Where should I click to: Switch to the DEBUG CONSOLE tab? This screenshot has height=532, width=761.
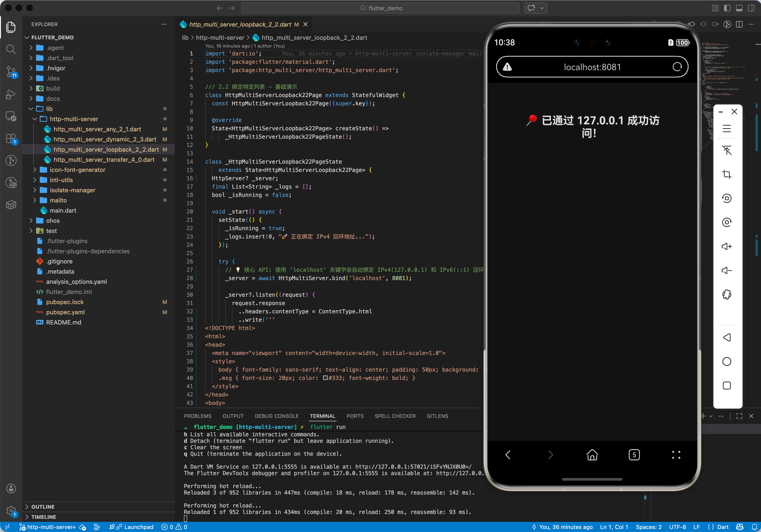(x=277, y=416)
